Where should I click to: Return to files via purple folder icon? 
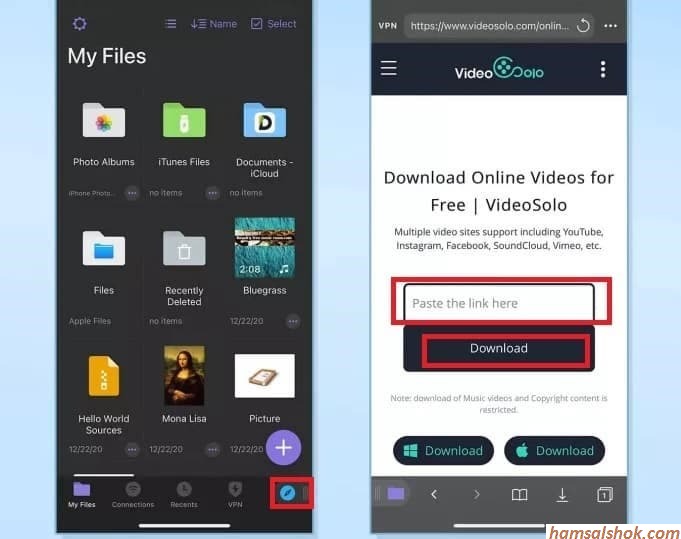(396, 494)
